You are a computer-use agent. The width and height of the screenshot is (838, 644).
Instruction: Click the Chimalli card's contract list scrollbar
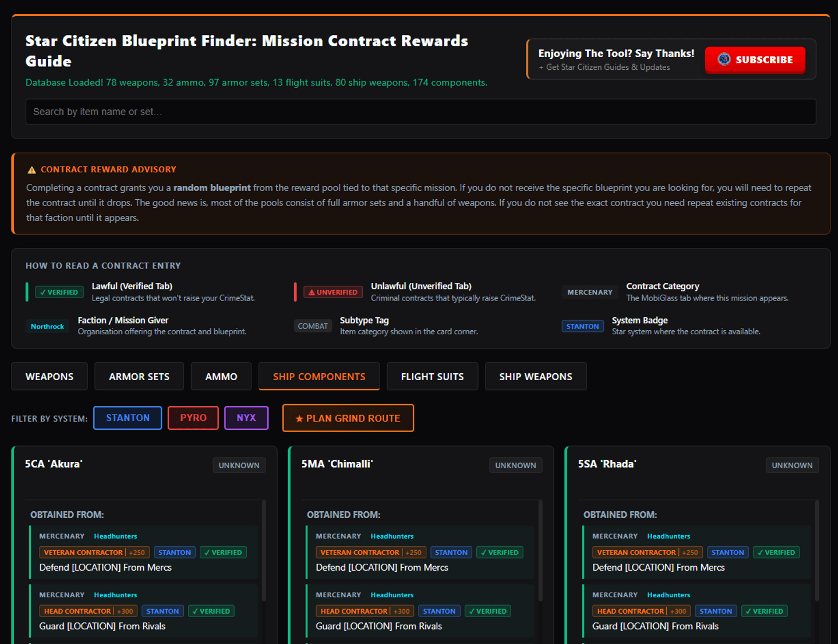point(540,551)
